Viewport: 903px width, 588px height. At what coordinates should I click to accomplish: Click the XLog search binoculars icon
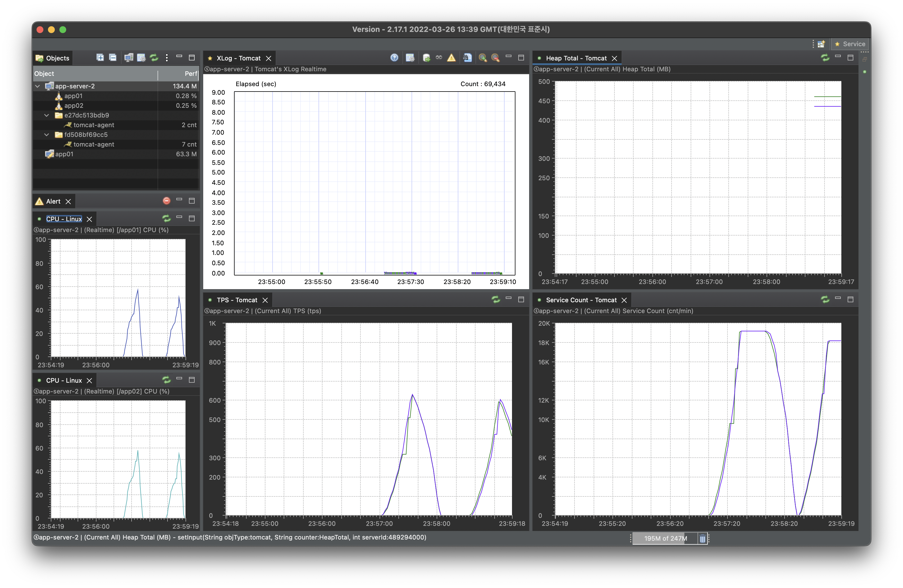(x=467, y=58)
